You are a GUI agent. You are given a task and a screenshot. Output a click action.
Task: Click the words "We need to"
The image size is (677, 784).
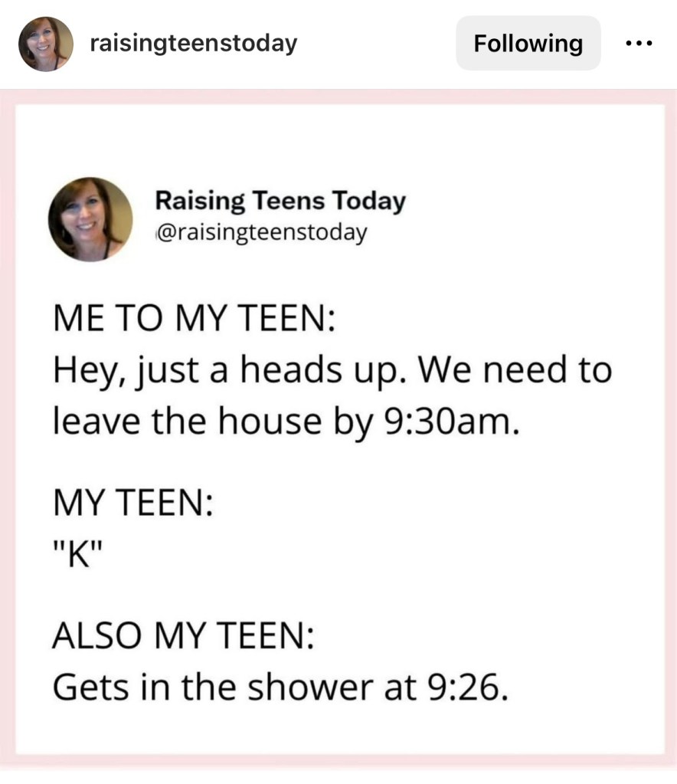click(516, 371)
